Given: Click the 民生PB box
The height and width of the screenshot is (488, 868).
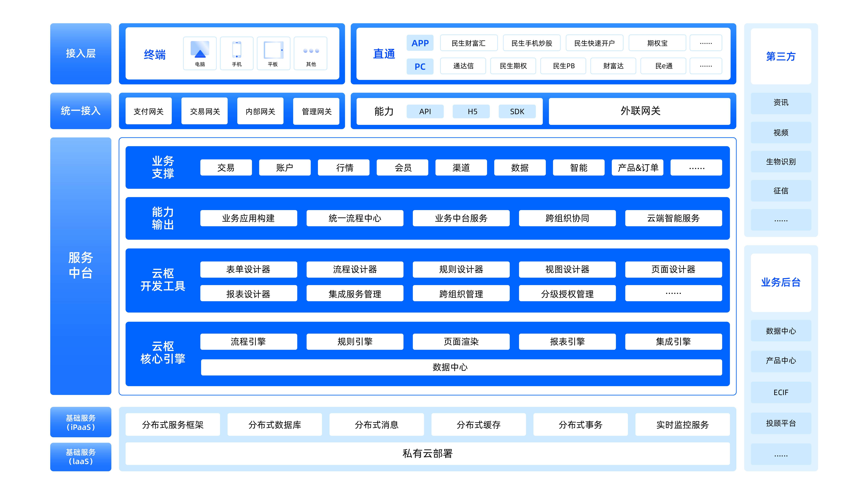Looking at the screenshot, I should pyautogui.click(x=563, y=66).
